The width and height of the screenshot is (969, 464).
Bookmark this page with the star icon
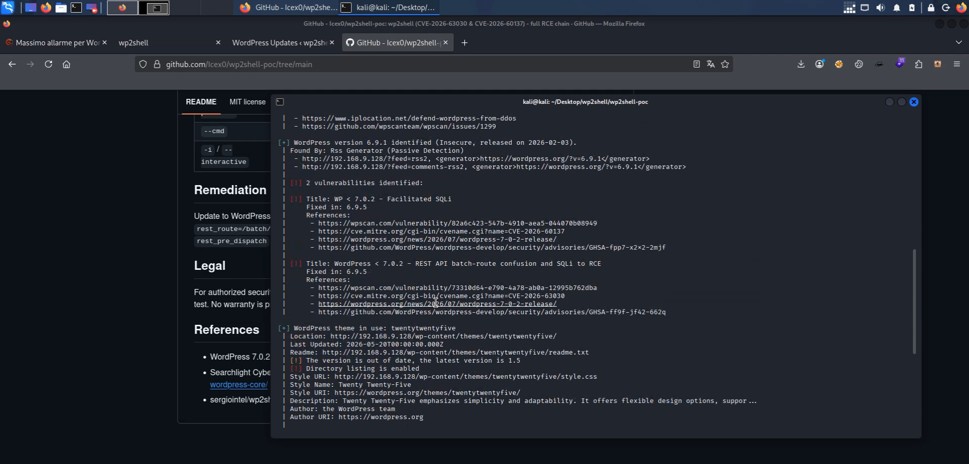(725, 64)
